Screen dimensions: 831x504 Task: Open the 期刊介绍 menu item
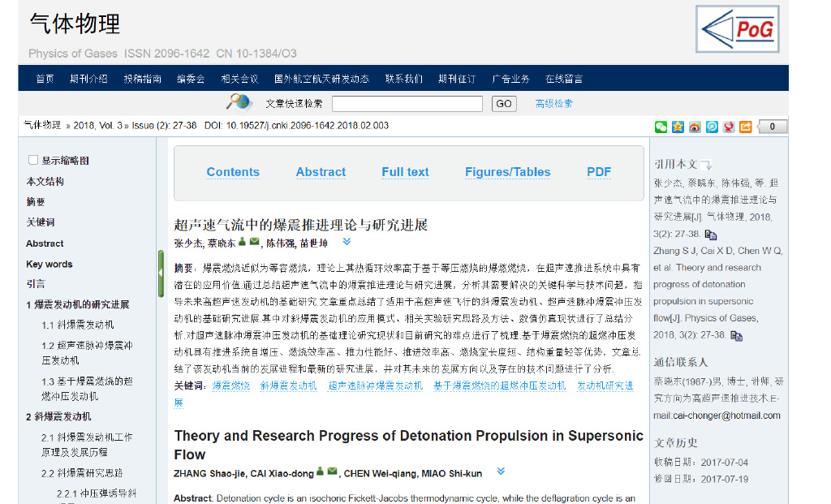88,78
